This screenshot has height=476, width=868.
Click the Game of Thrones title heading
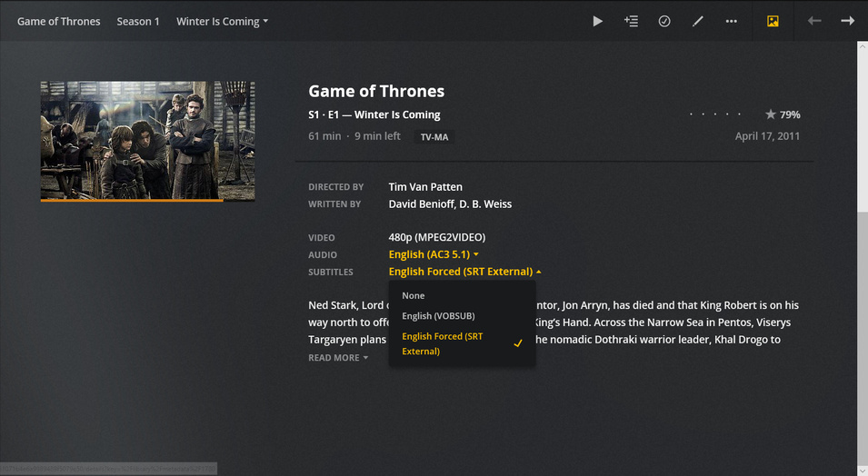(x=376, y=91)
